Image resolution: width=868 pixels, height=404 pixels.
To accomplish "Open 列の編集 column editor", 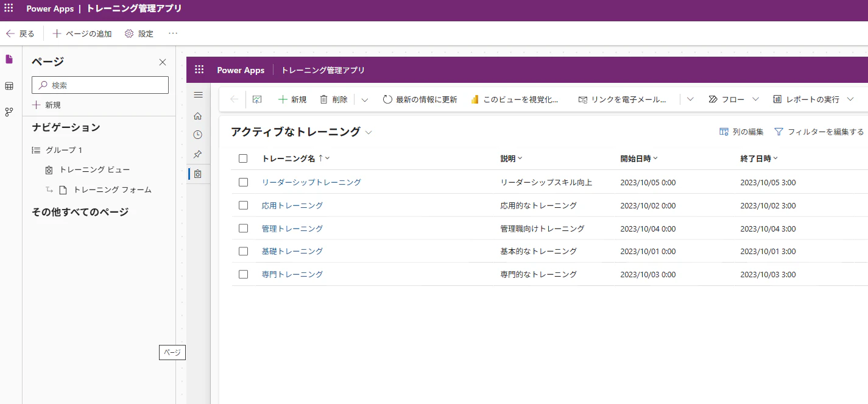I will 741,132.
